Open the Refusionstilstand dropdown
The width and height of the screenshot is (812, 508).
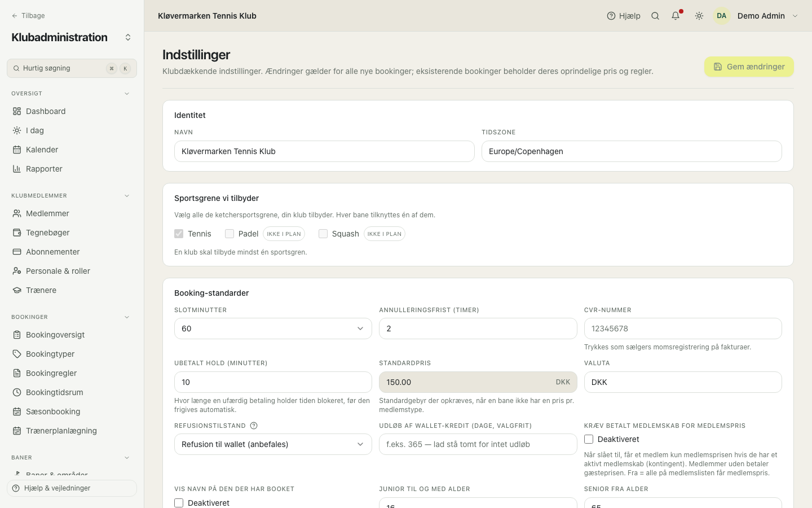click(x=273, y=444)
